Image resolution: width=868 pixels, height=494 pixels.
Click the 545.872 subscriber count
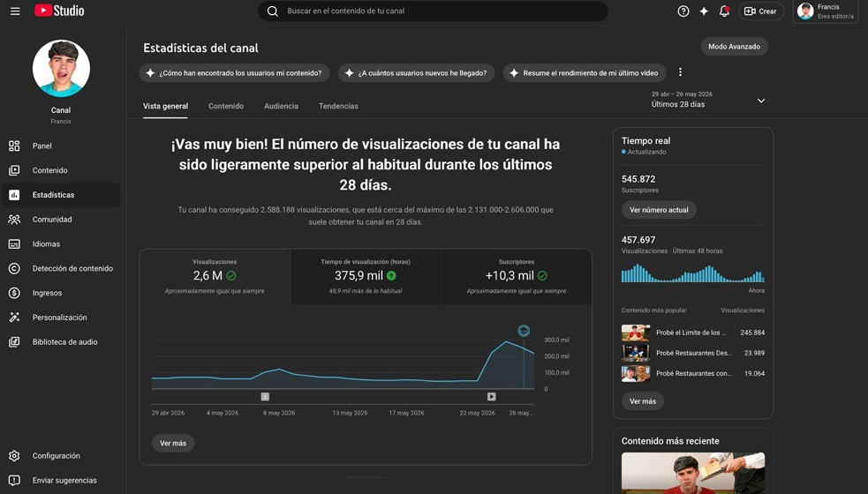[x=638, y=179]
